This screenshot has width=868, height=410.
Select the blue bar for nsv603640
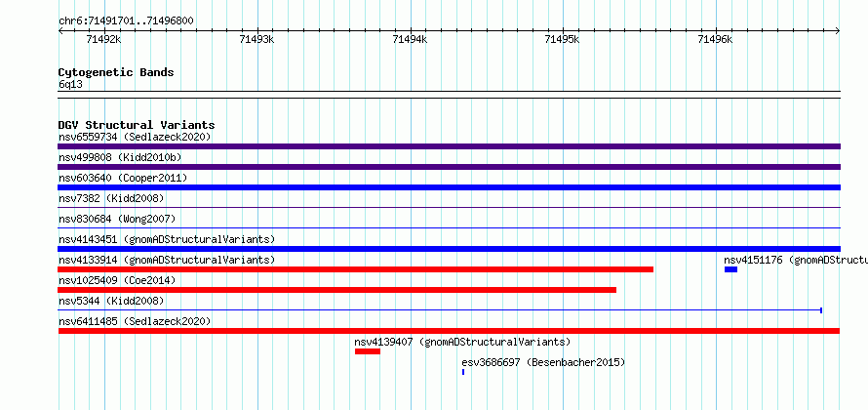449,187
